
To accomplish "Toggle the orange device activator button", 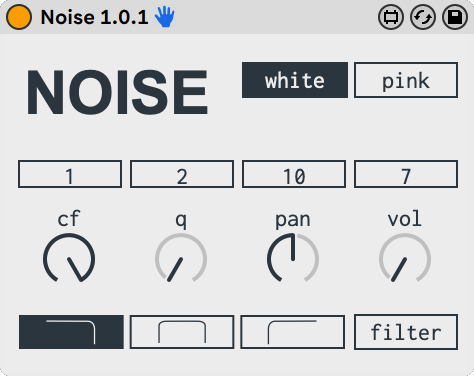I will pyautogui.click(x=19, y=17).
